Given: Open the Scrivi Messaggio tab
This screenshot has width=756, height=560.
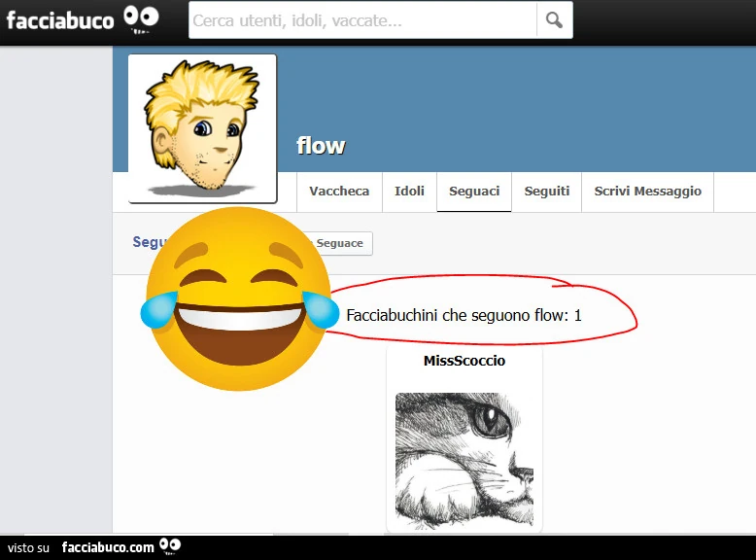Looking at the screenshot, I should click(647, 192).
